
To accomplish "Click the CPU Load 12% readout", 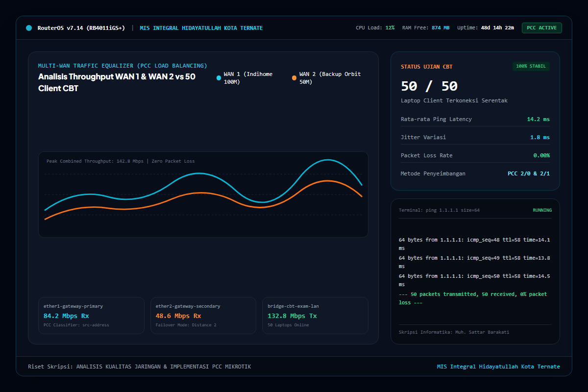I will point(375,28).
